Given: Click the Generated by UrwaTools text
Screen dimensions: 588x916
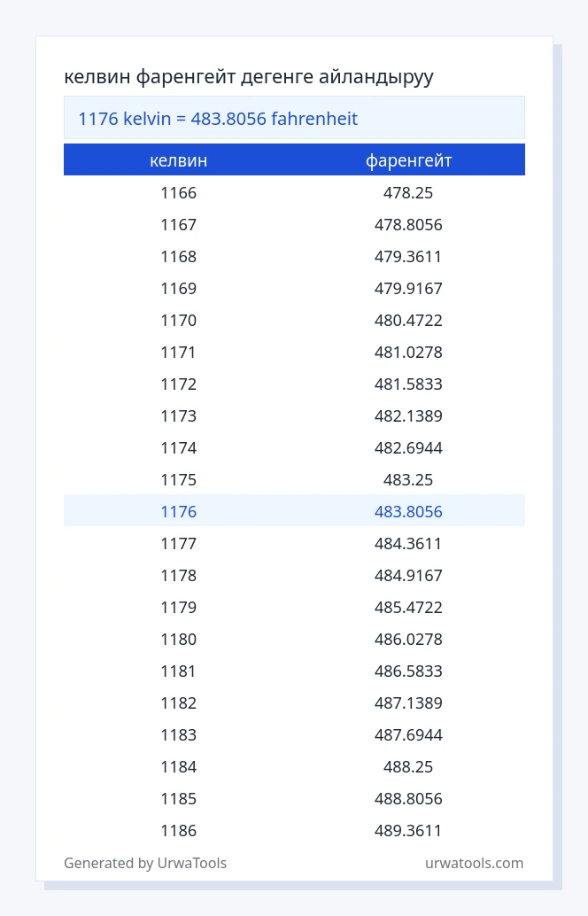Looking at the screenshot, I should click(x=145, y=863).
